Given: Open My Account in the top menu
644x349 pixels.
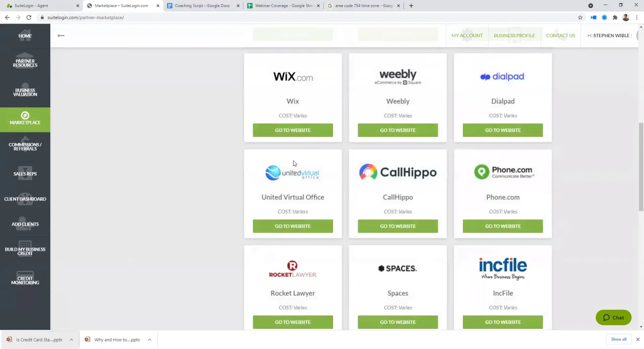Looking at the screenshot, I should click(467, 35).
